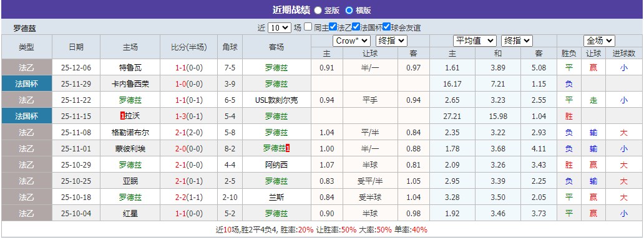Click the 大 goals result in 格勒诺布尔 row
The width and height of the screenshot is (644, 238).
624,133
